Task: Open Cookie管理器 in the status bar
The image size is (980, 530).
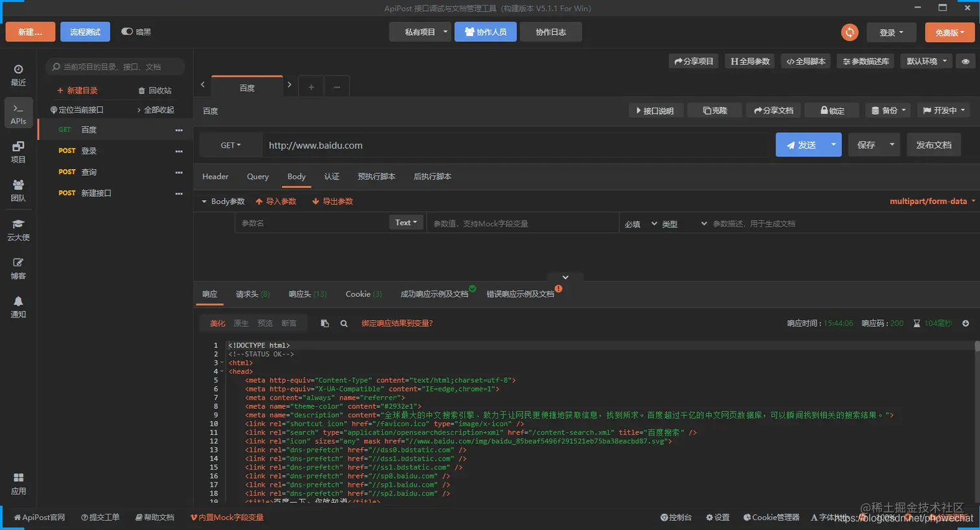Action: [771, 518]
